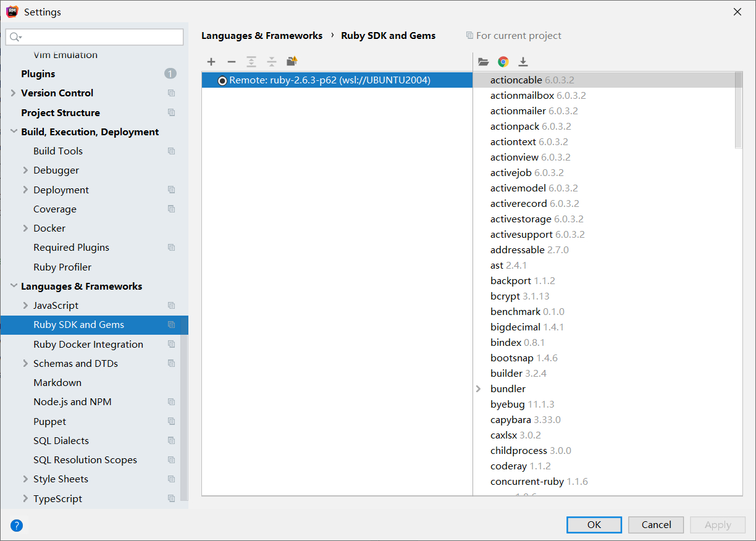Expand the Schemas and DTDs node
756x541 pixels.
pos(25,364)
